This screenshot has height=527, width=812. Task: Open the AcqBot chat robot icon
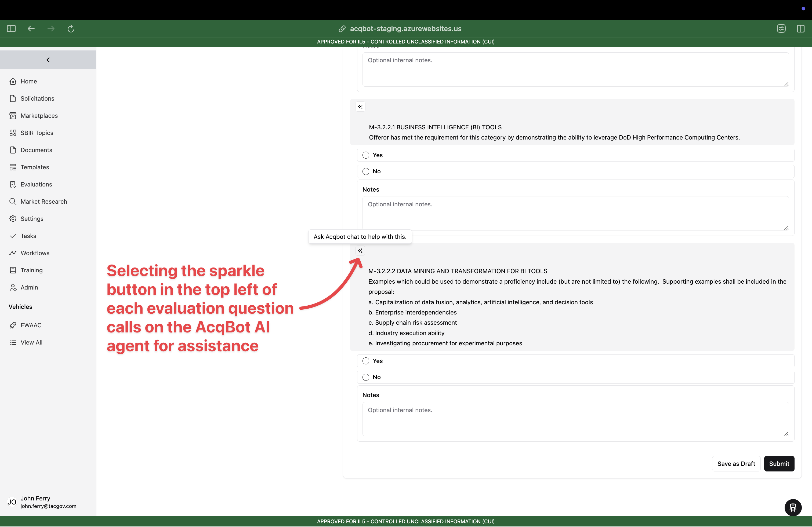pyautogui.click(x=793, y=507)
